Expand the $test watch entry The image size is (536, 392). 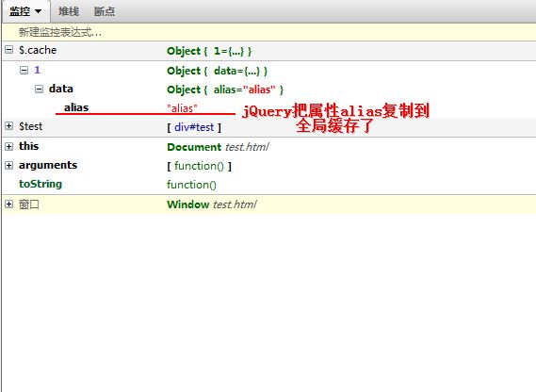pos(9,126)
